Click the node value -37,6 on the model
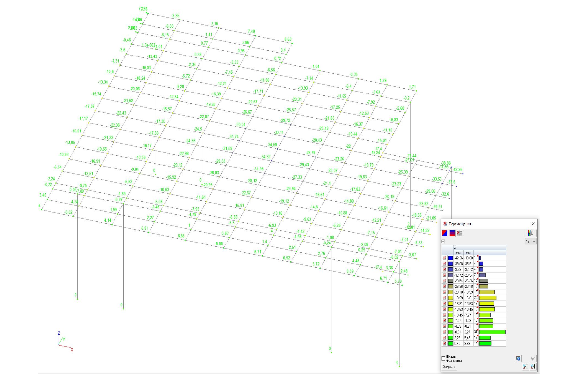Viewport: 588px width, 374px height. click(x=451, y=182)
